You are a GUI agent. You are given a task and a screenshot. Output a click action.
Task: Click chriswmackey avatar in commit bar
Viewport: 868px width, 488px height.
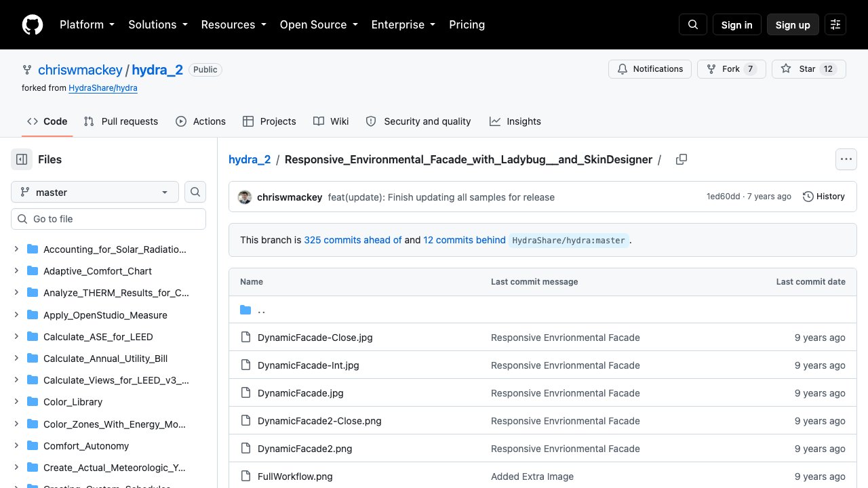click(245, 197)
